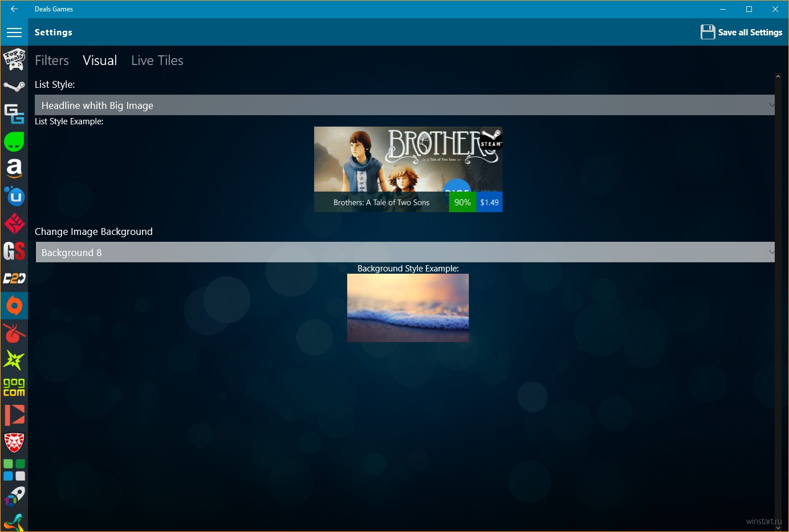The image size is (789, 532).
Task: Switch to the Filters tab
Action: 52,60
